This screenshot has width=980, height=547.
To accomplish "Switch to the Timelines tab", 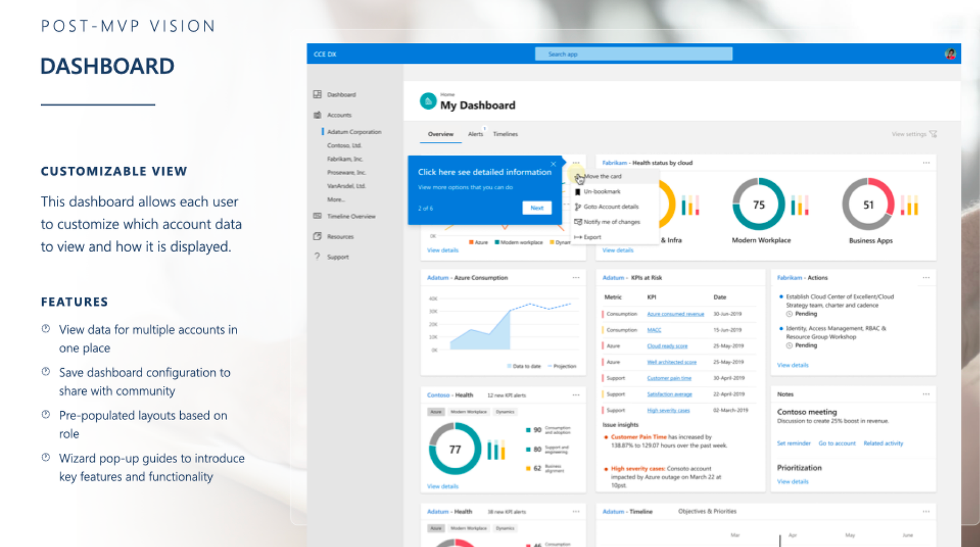I will 505,134.
